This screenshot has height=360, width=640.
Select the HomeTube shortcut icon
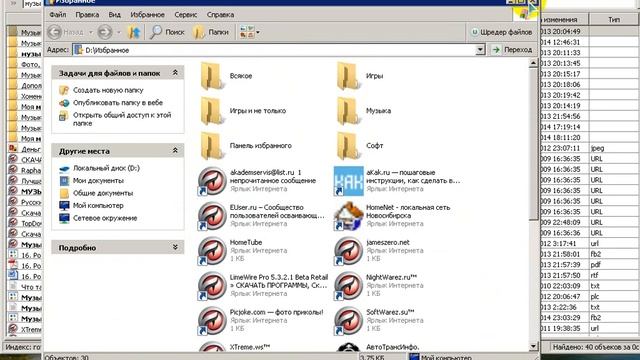point(212,251)
